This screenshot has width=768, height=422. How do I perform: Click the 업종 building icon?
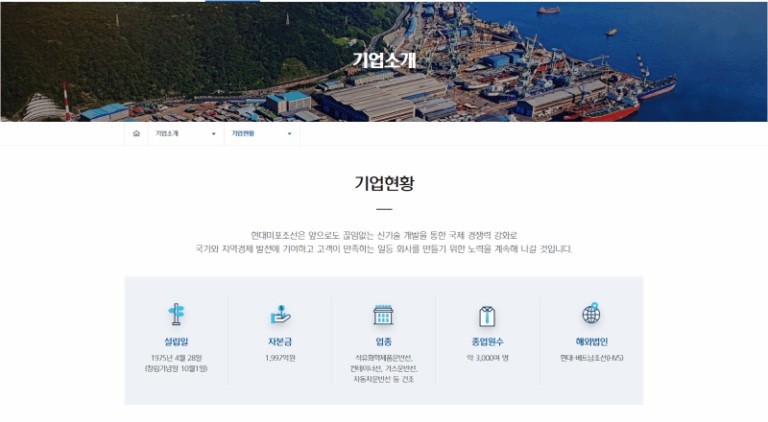(x=384, y=315)
